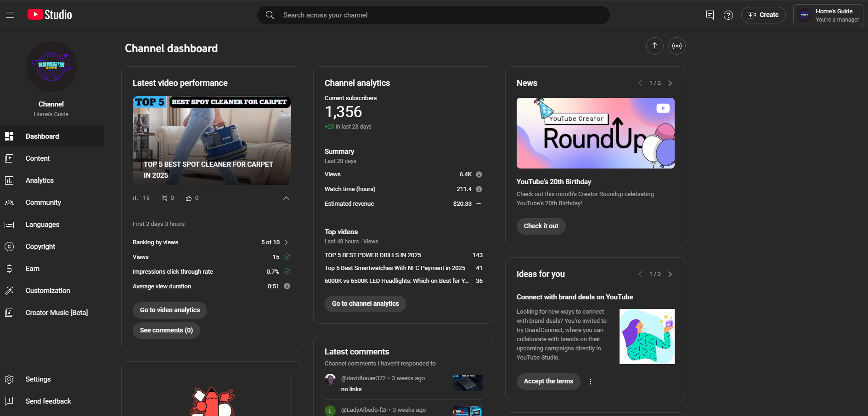Viewport: 868px width, 416px height.
Task: Click the views bar icon under latest video
Action: [x=135, y=198]
